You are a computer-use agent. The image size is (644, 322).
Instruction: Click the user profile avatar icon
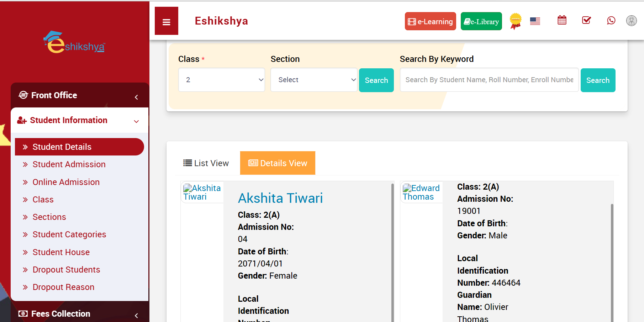pos(631,21)
